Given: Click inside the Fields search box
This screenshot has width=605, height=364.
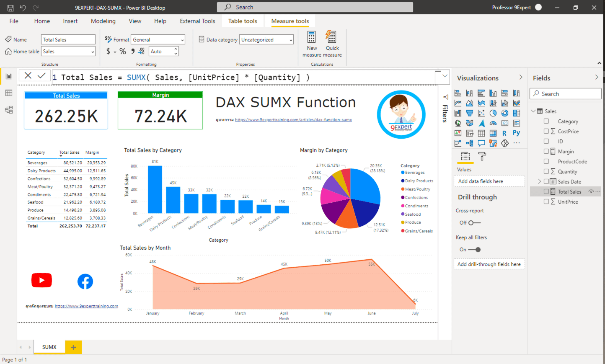Looking at the screenshot, I should (x=565, y=93).
